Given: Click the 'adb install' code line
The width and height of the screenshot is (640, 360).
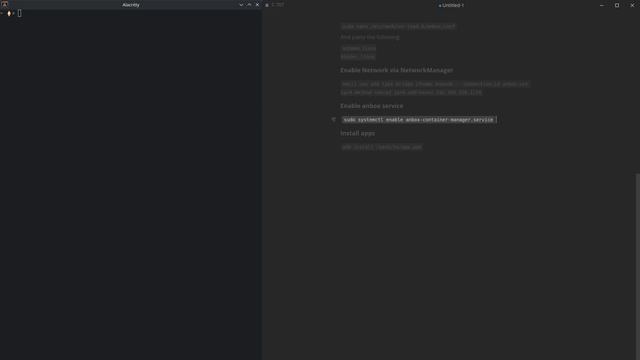Looking at the screenshot, I should [x=382, y=147].
